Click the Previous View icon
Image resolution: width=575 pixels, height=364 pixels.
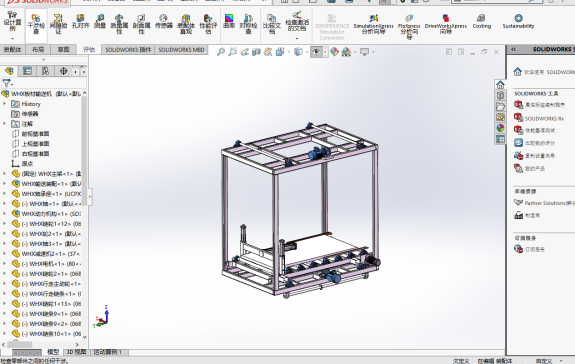tap(245, 52)
